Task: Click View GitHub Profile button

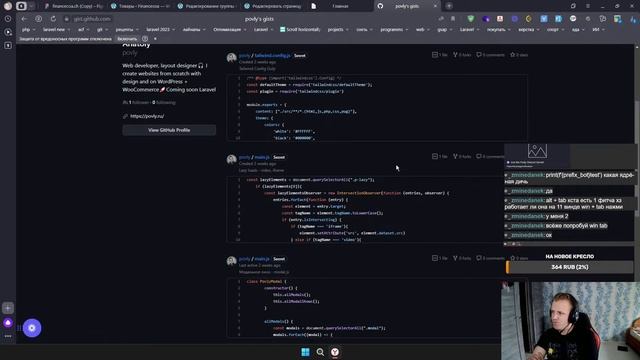Action: [x=169, y=130]
